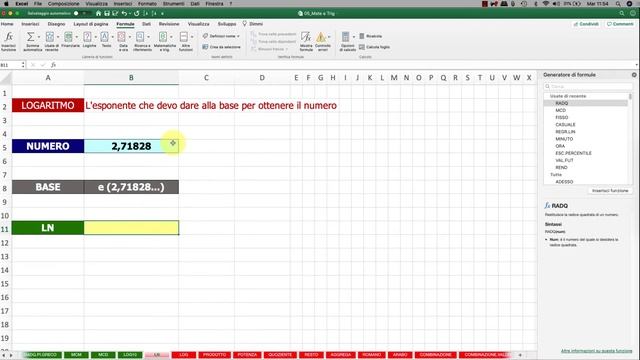Click the search magnifier in the title bar
The height and width of the screenshot is (360, 640).
coord(622,13)
